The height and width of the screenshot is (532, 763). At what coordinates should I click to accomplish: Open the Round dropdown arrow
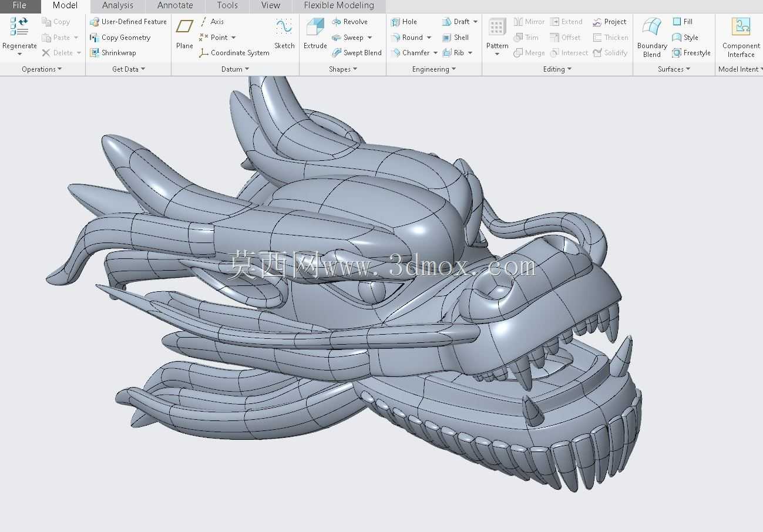[x=429, y=38]
